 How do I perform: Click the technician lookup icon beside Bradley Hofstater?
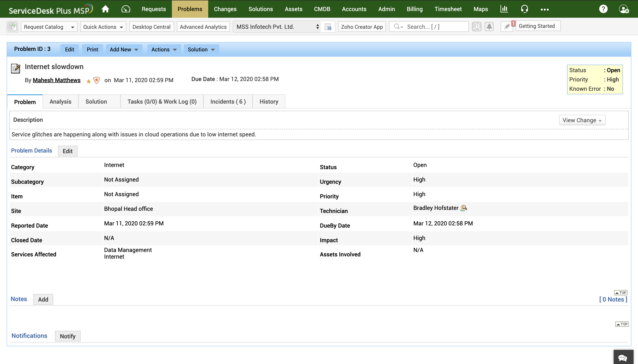point(463,208)
